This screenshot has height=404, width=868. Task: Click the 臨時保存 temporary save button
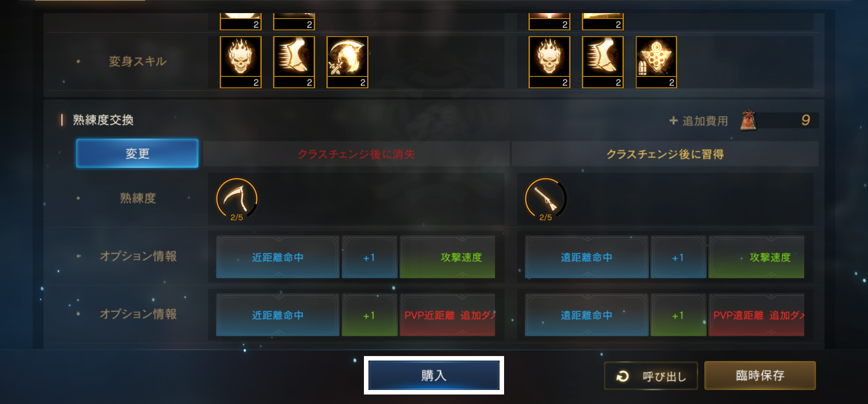pyautogui.click(x=760, y=375)
